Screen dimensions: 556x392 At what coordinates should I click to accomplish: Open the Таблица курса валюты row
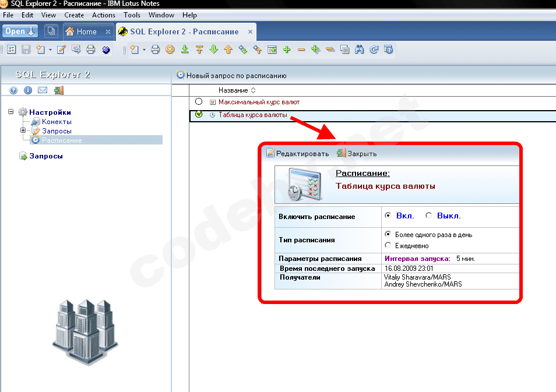tap(253, 115)
